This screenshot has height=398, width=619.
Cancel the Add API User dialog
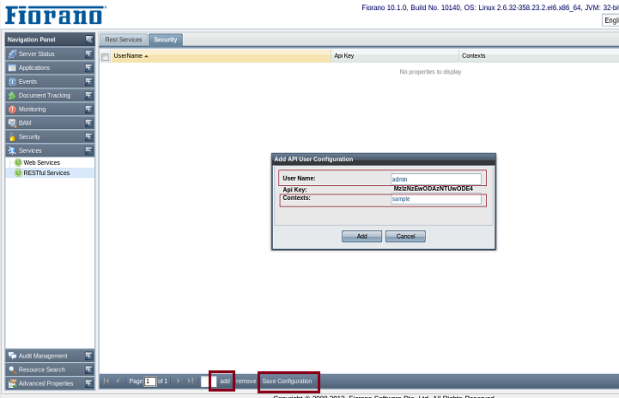pos(405,236)
